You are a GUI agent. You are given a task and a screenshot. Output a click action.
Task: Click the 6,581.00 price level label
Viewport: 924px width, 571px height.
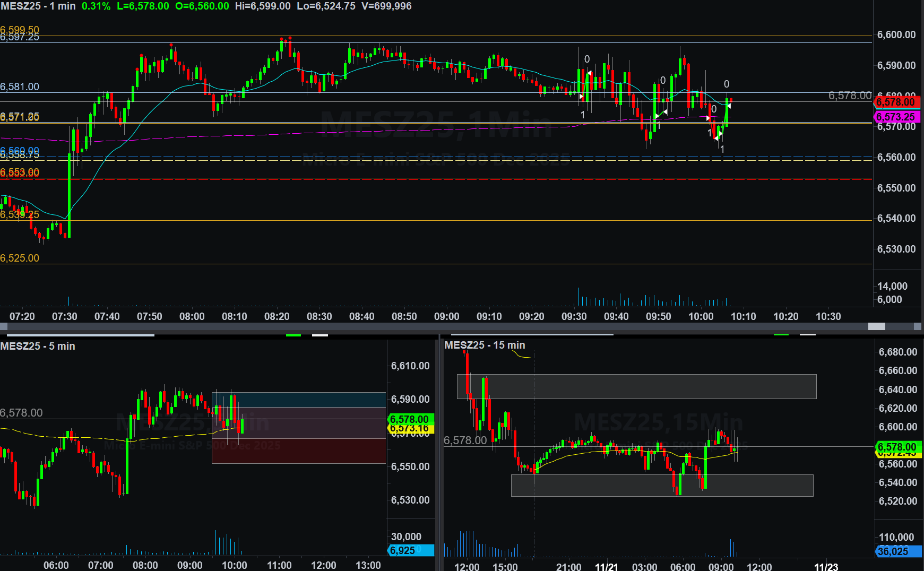pos(20,86)
